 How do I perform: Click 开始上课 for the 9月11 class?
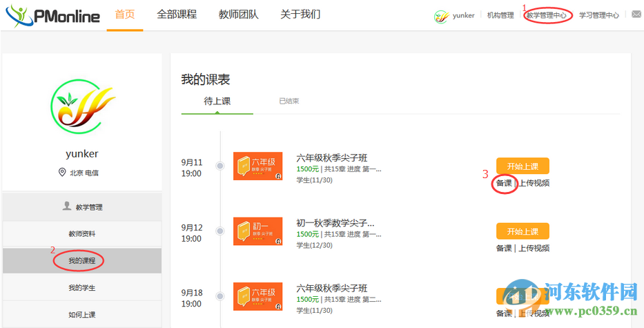pyautogui.click(x=523, y=166)
